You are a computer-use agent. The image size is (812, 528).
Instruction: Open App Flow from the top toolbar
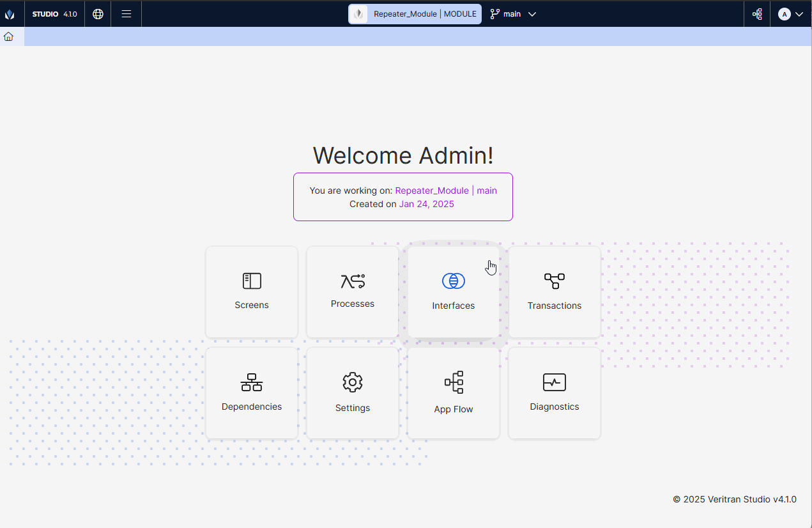click(756, 13)
